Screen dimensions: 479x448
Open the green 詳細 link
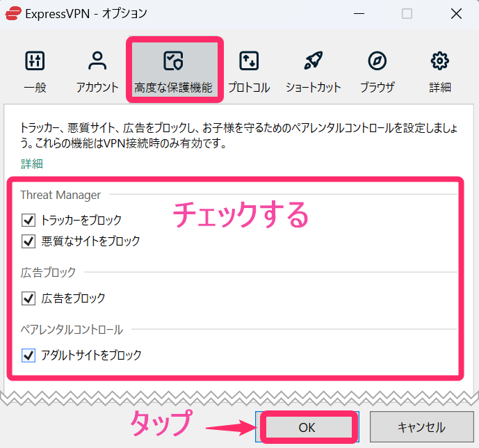(x=32, y=163)
